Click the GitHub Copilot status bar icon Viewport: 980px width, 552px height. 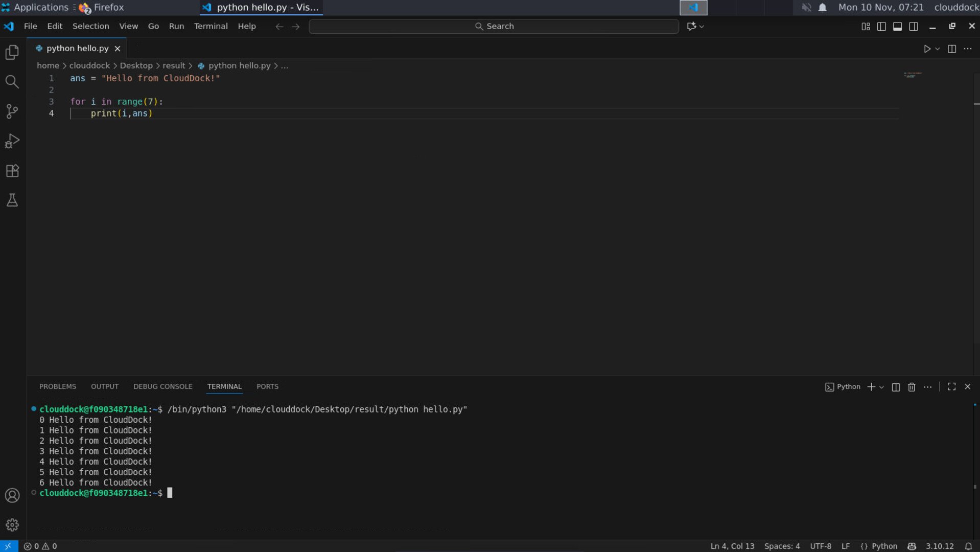coord(913,546)
